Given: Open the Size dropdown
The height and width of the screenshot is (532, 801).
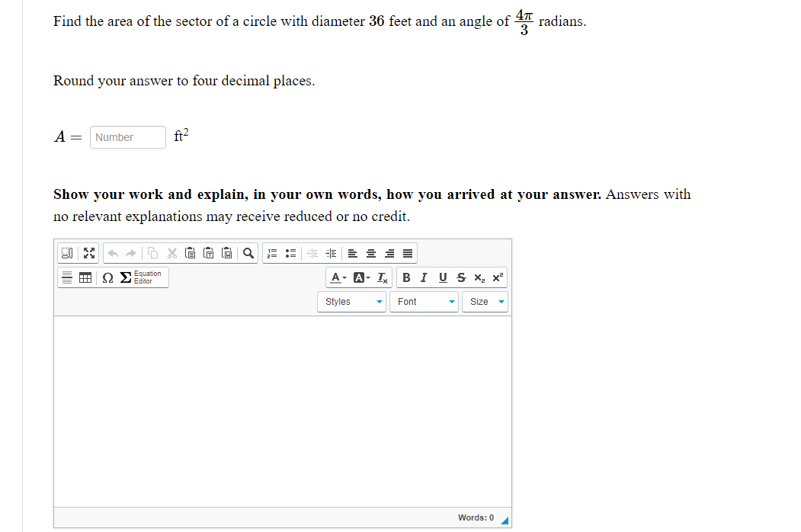Looking at the screenshot, I should coord(483,301).
